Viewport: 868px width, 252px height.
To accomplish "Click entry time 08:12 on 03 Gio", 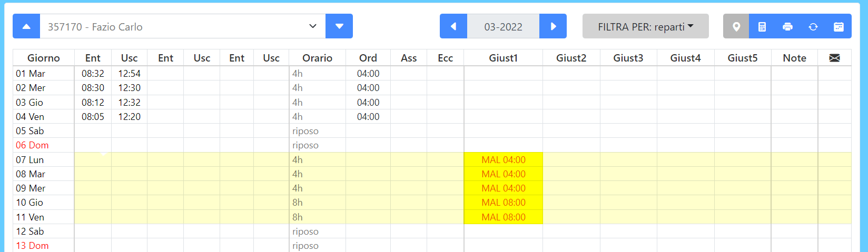I will (x=93, y=103).
